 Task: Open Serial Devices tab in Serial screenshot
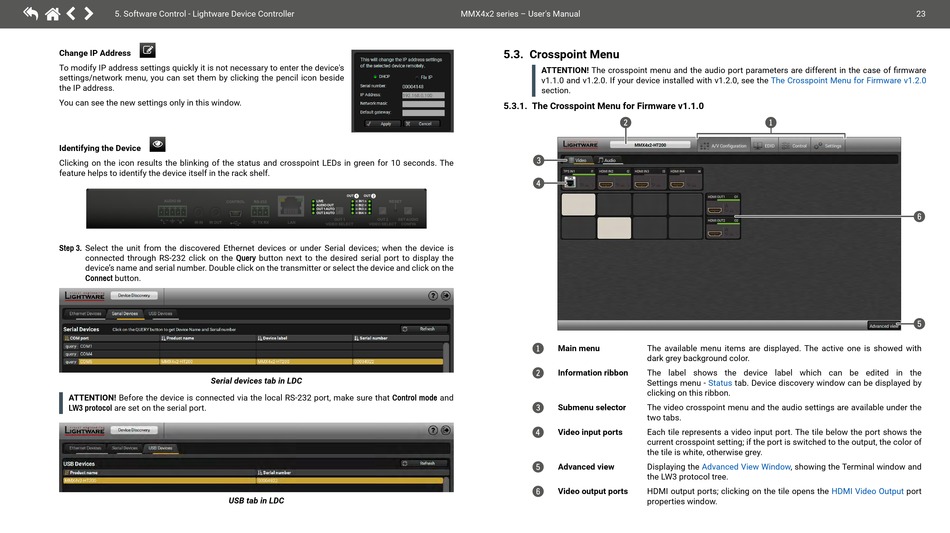coord(125,314)
